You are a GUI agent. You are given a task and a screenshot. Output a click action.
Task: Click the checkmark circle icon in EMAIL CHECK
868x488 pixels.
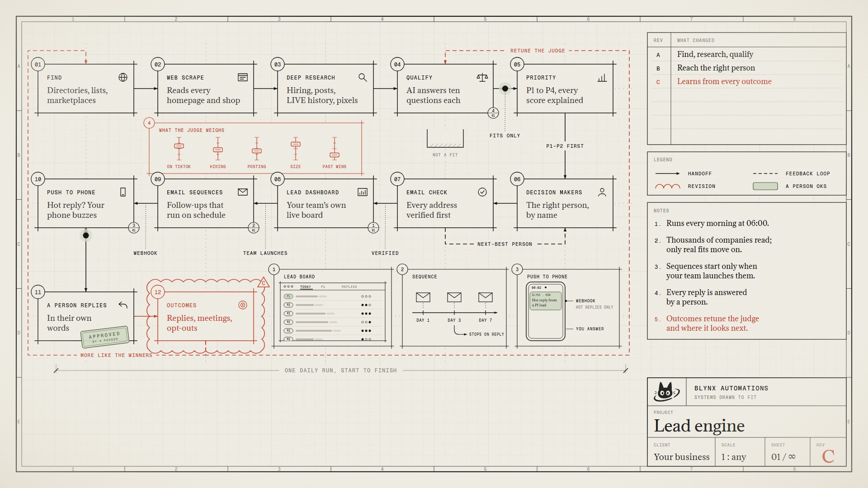pyautogui.click(x=482, y=192)
